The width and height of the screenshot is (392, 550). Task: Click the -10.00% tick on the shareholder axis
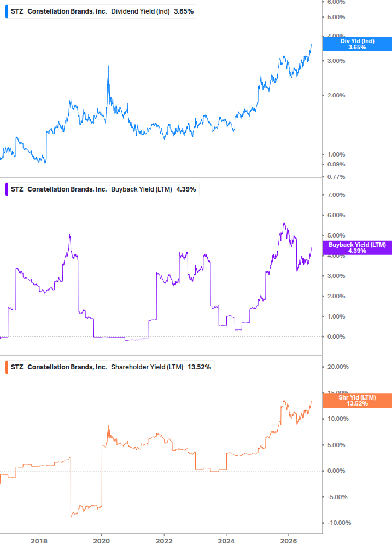[339, 523]
